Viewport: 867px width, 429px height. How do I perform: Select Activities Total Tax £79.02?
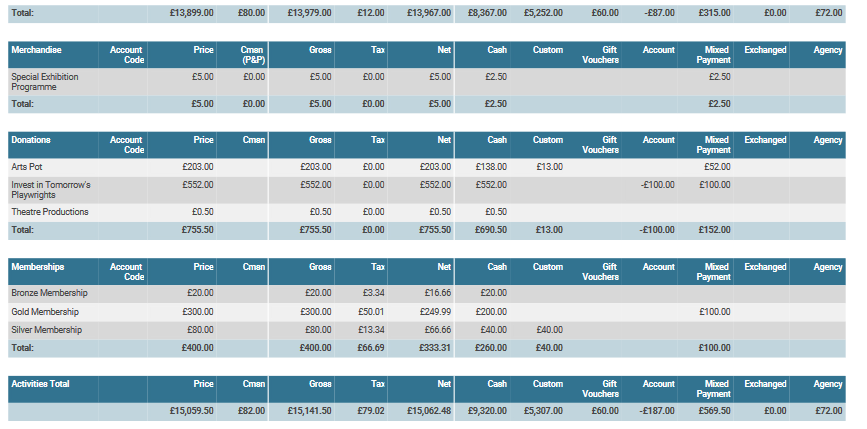point(371,411)
